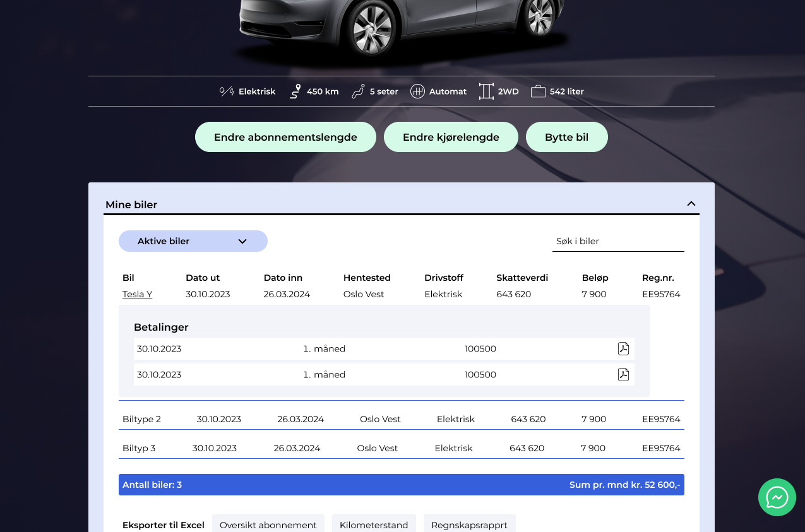Screen dimensions: 805x532
Task: Click the 5 seter seat icon
Action: [x=358, y=92]
